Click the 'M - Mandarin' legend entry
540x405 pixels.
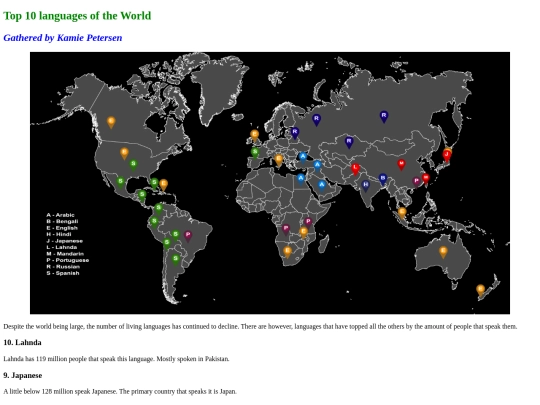[65, 254]
